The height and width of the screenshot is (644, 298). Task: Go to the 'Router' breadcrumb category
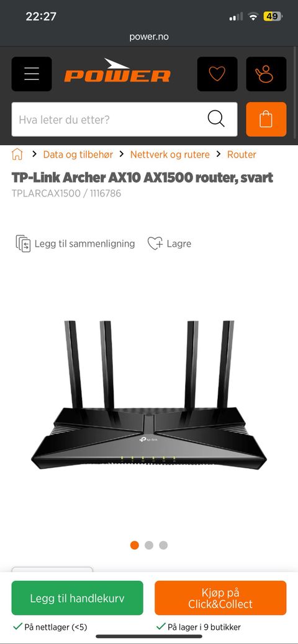click(242, 154)
